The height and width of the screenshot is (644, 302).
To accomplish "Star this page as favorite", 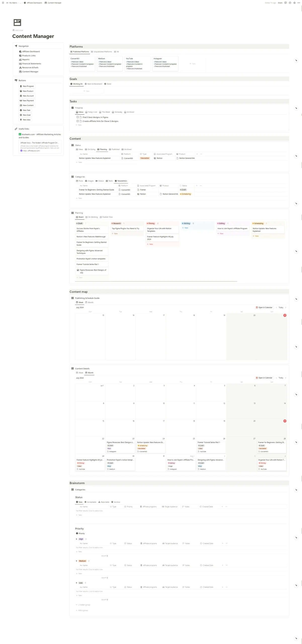I will 294,3.
